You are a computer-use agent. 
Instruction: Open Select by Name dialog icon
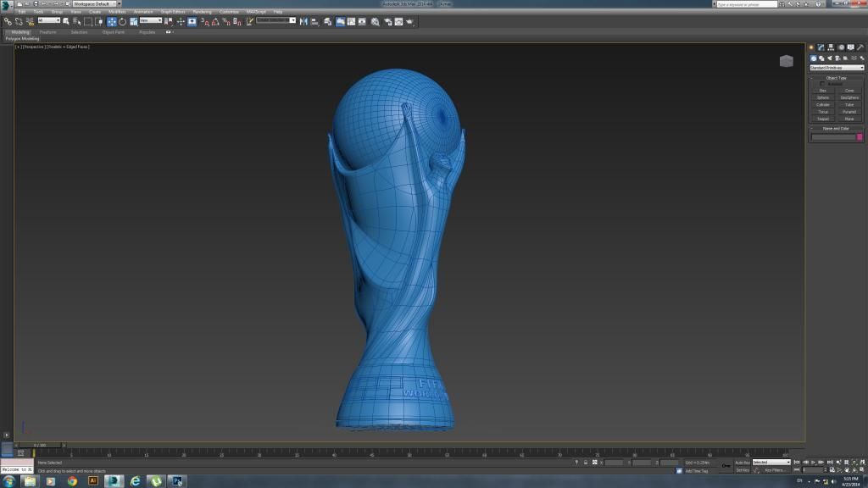pyautogui.click(x=77, y=21)
